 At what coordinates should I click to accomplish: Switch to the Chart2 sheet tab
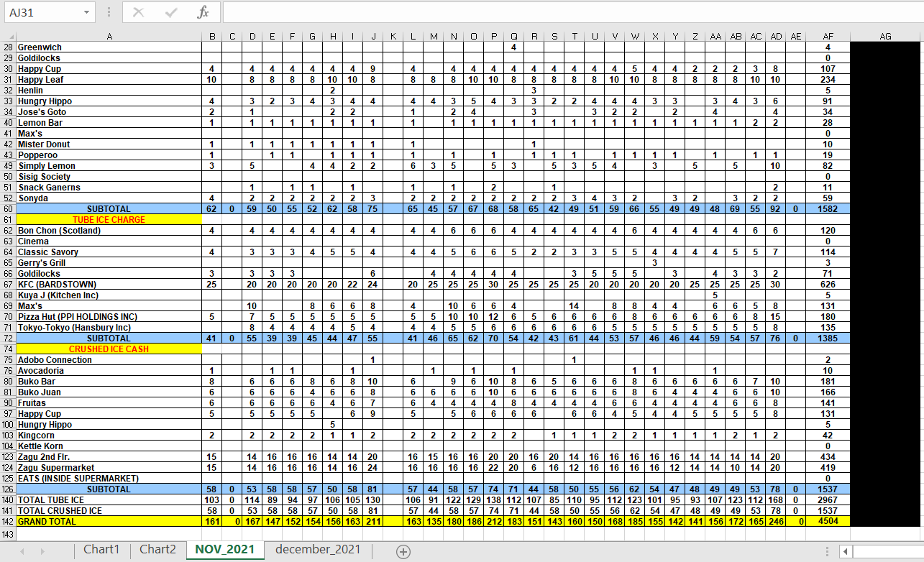pos(157,550)
